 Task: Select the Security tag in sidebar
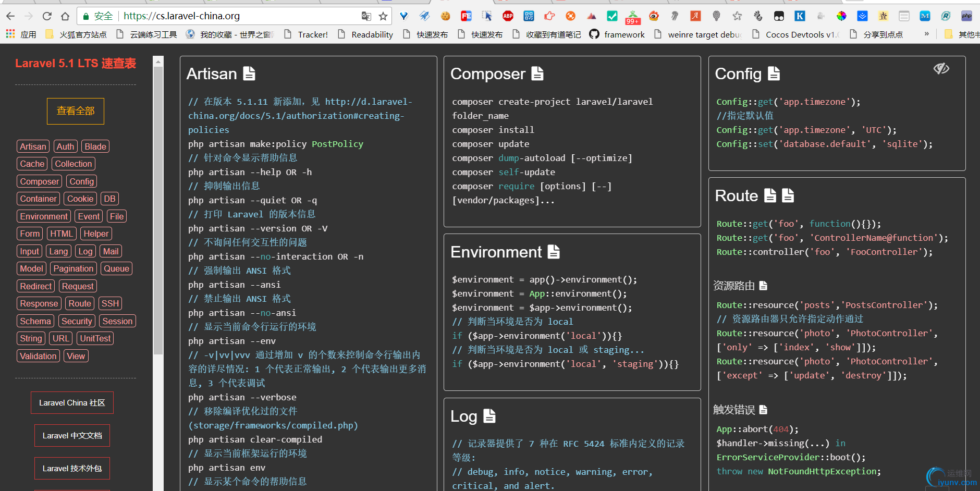click(77, 321)
